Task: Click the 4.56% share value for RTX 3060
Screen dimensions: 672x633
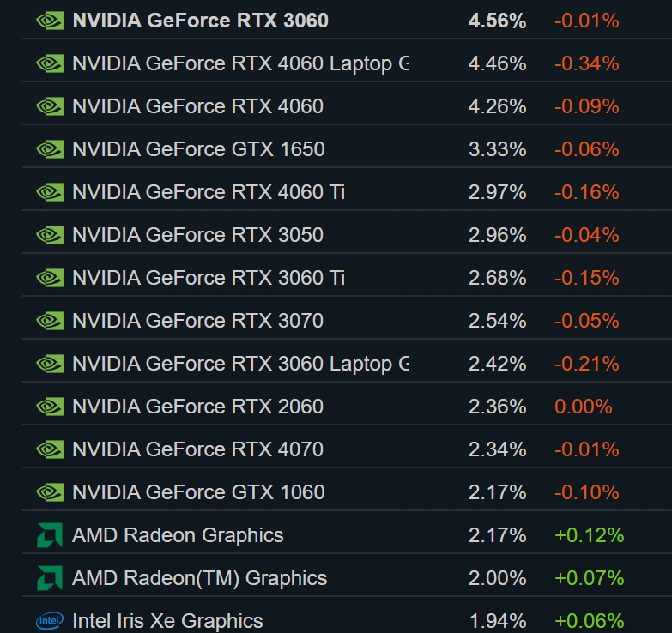Action: click(497, 21)
